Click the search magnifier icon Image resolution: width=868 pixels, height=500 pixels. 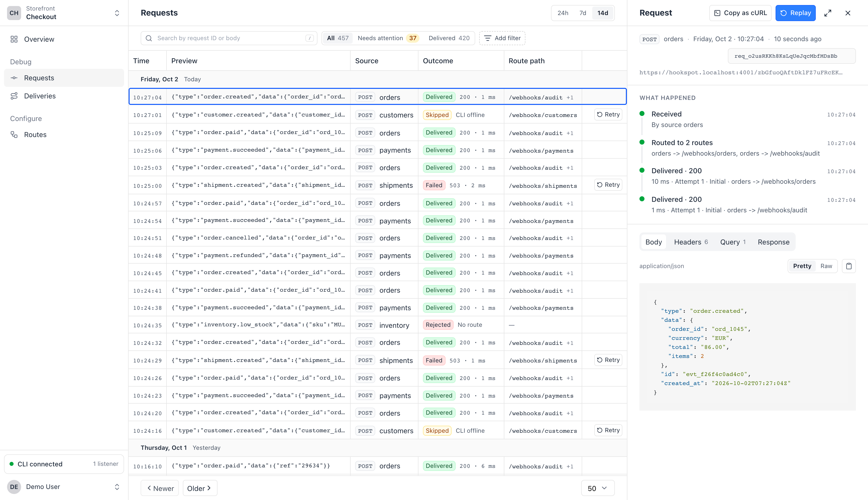click(149, 38)
